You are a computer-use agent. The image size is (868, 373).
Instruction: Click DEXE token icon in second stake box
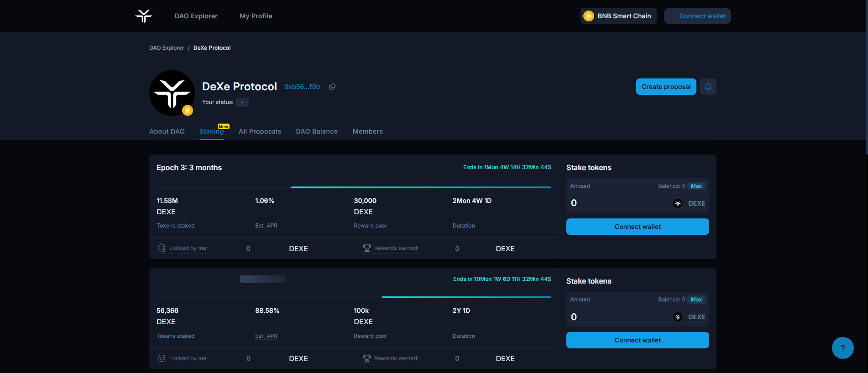point(678,317)
